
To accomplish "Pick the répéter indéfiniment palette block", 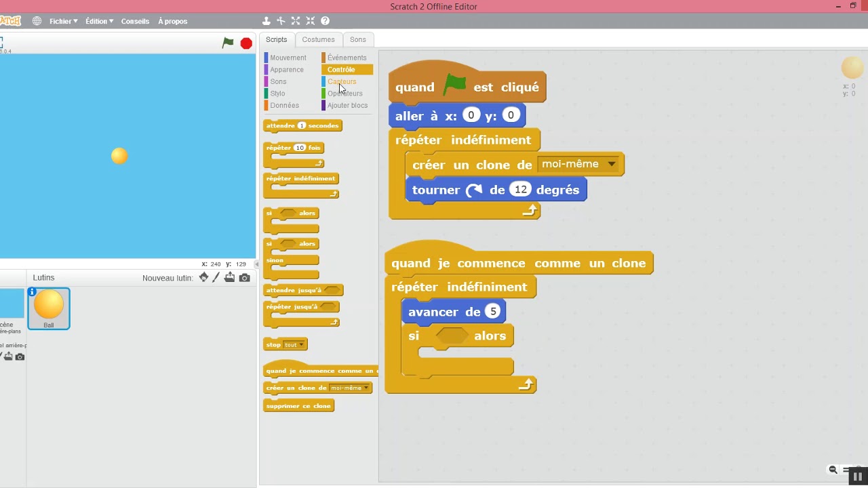I will point(301,179).
